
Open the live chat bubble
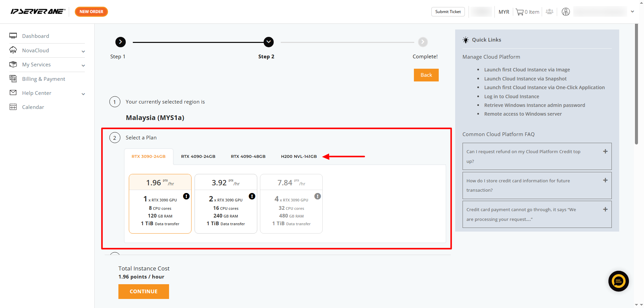click(x=619, y=281)
